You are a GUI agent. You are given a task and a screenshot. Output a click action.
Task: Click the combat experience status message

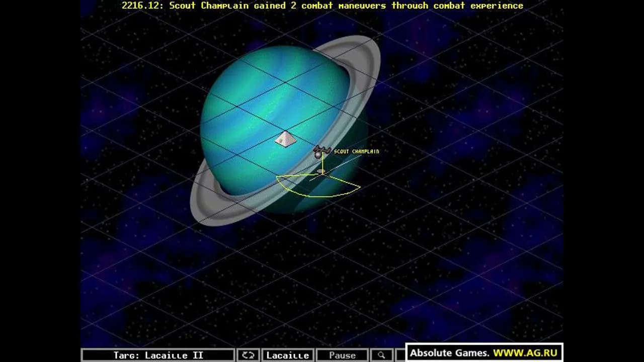[x=323, y=6]
